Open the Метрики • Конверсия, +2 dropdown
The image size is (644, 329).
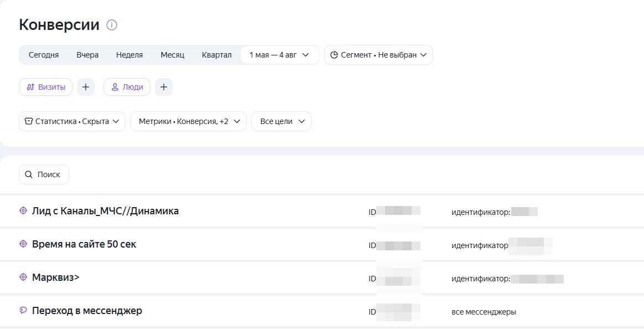(x=189, y=121)
